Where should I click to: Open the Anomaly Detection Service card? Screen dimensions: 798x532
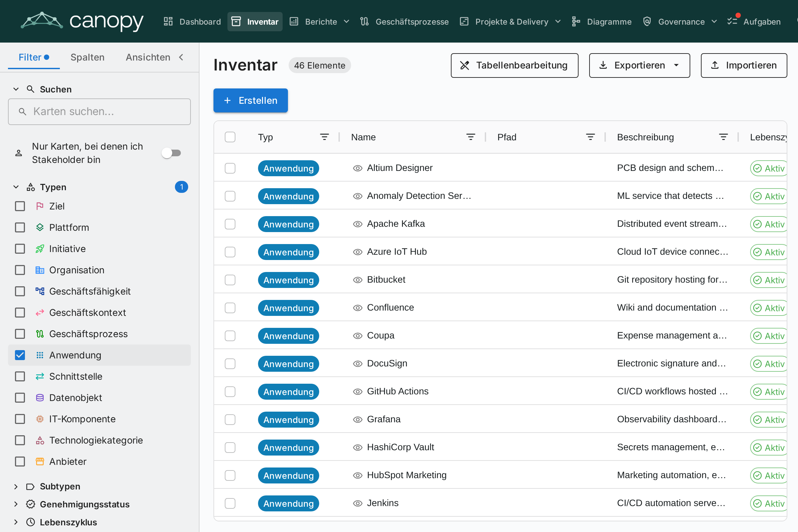(x=419, y=196)
